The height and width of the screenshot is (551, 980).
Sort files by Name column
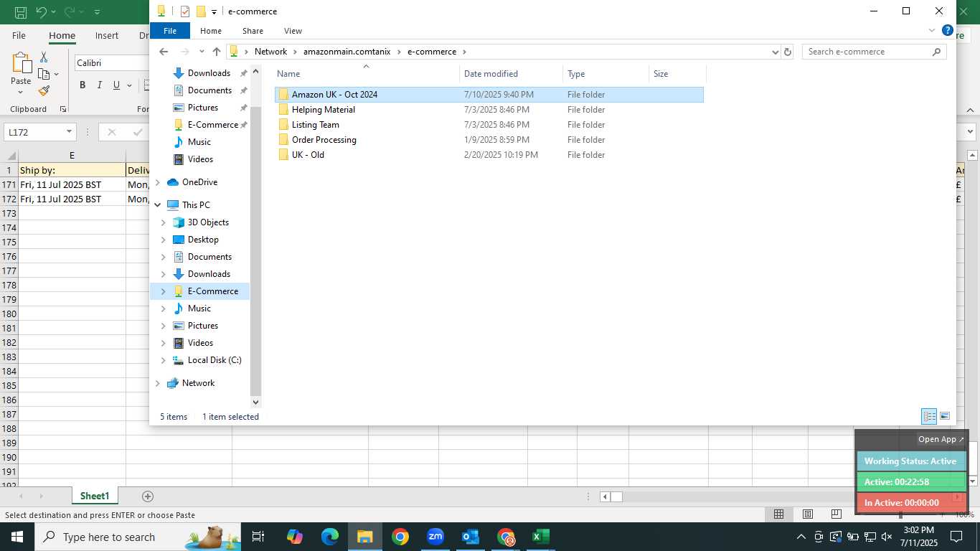(367, 74)
